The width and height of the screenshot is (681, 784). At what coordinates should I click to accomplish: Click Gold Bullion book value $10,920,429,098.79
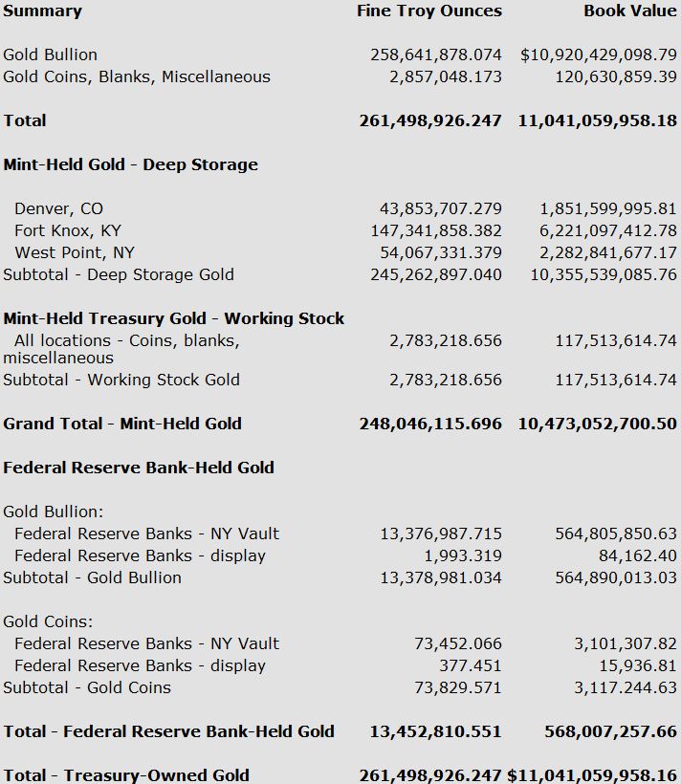click(x=599, y=54)
